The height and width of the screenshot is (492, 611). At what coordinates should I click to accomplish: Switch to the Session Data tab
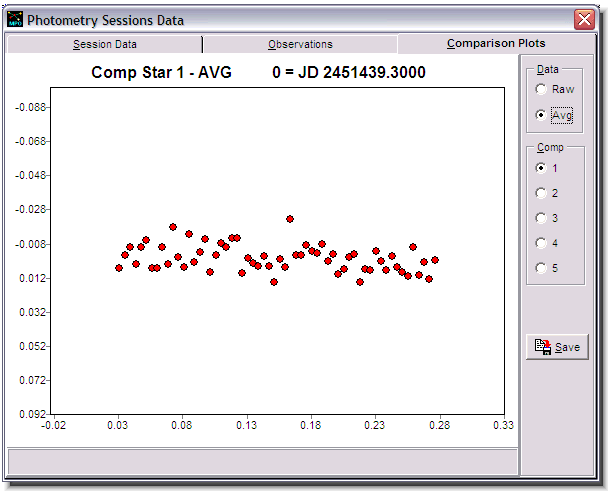pyautogui.click(x=104, y=44)
